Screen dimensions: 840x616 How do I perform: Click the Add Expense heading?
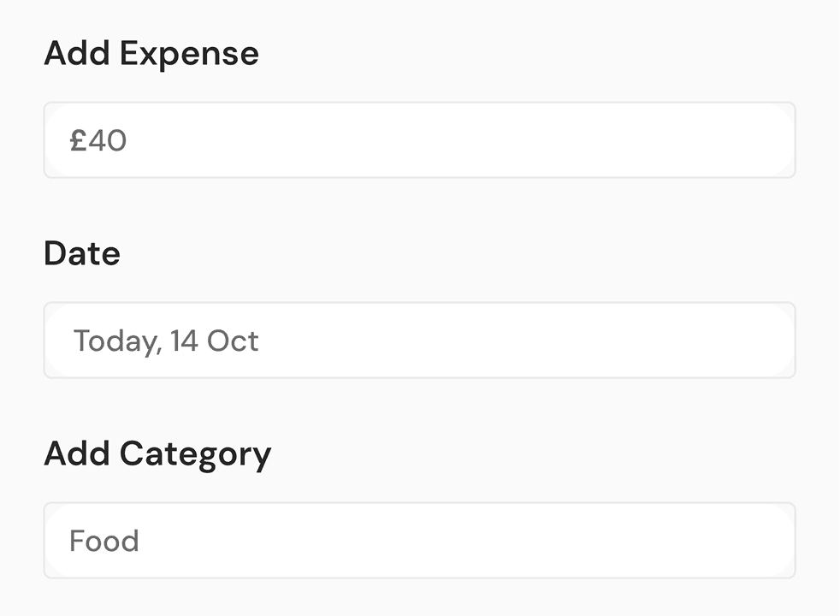[151, 54]
